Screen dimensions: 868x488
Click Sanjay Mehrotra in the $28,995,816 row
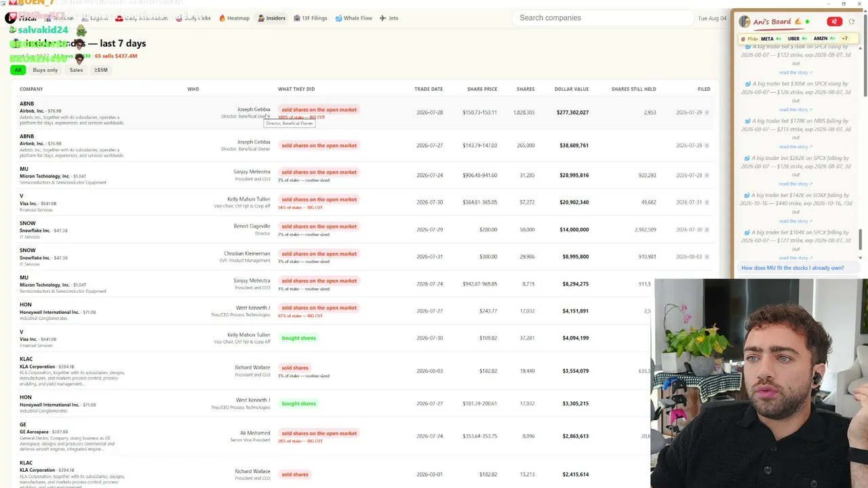pos(252,172)
